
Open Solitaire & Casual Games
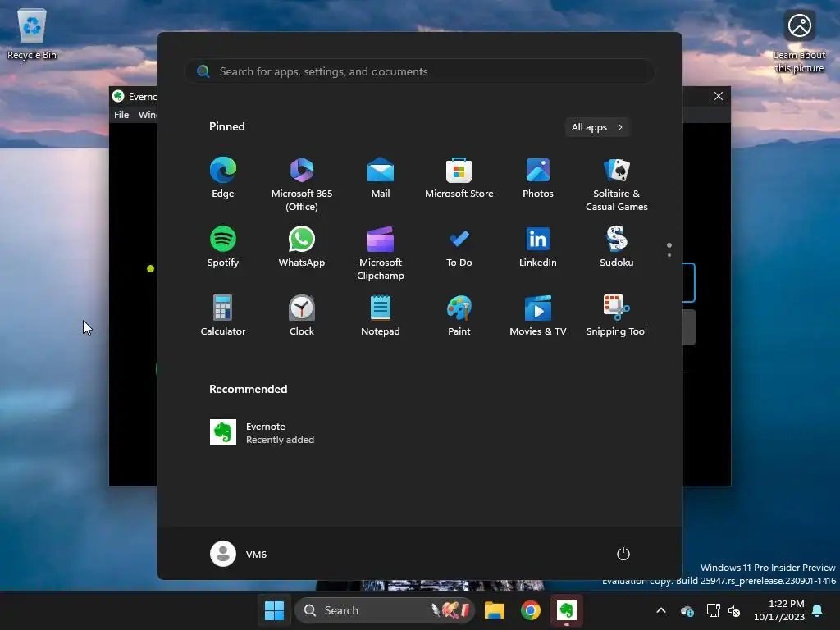pyautogui.click(x=617, y=185)
